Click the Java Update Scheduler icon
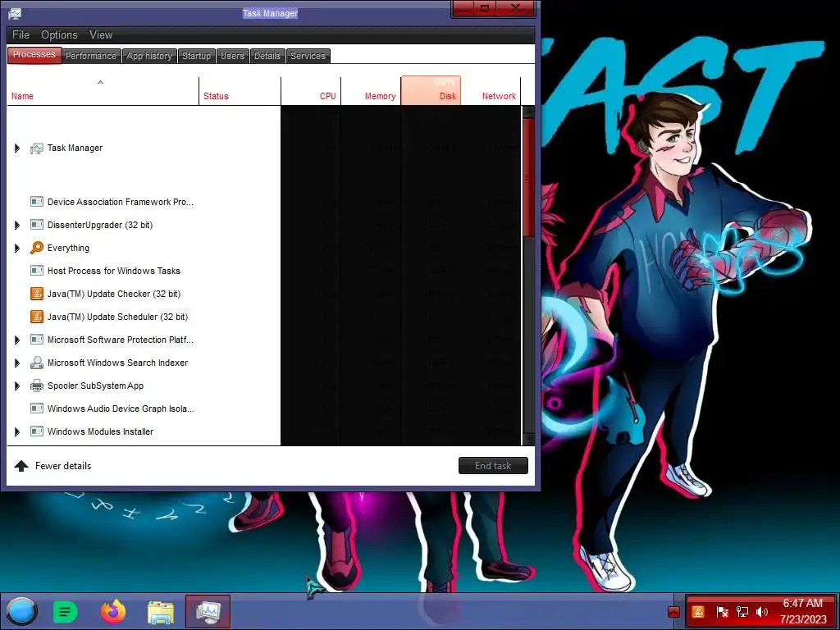The image size is (840, 630). pyautogui.click(x=36, y=317)
